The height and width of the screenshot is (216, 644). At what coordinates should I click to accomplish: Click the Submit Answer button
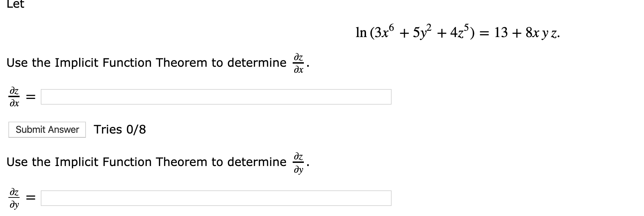pyautogui.click(x=46, y=130)
